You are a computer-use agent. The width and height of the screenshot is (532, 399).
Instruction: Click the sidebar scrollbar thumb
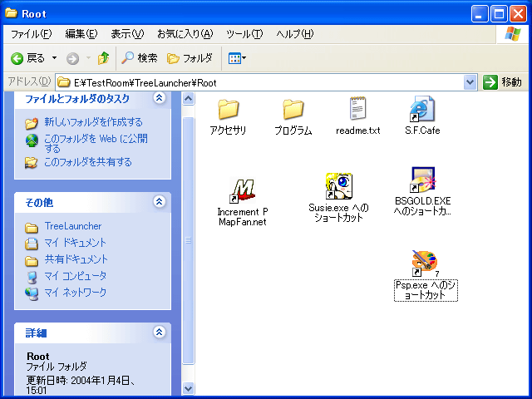(x=189, y=240)
